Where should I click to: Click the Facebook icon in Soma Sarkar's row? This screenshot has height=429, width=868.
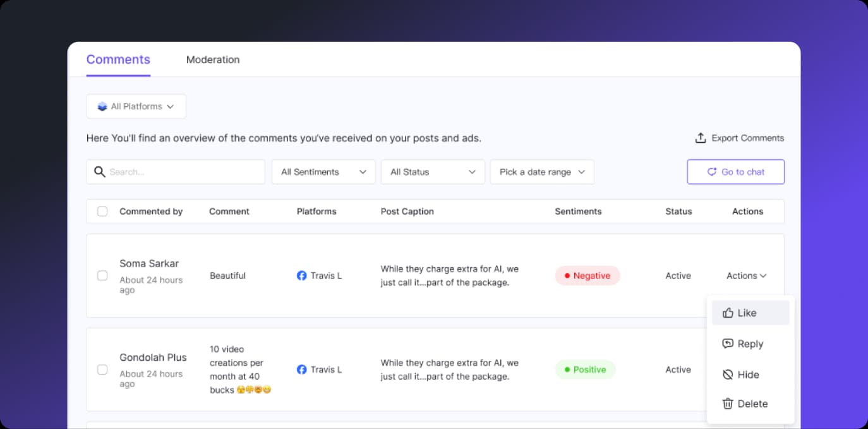(302, 275)
